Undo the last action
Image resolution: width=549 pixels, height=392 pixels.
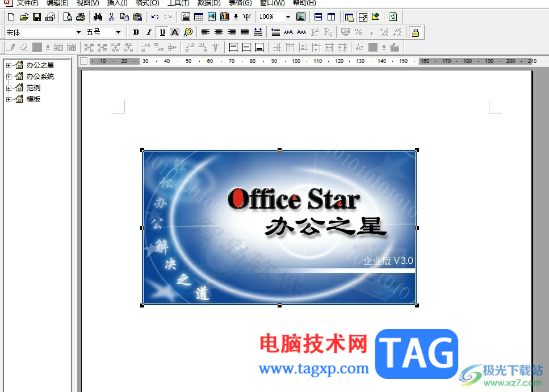[155, 17]
